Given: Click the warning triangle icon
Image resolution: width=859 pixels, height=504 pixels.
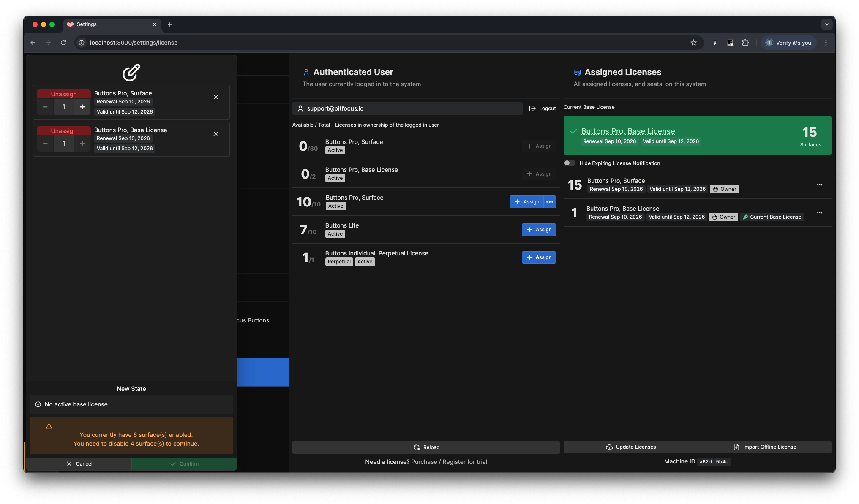Looking at the screenshot, I should click(x=49, y=427).
